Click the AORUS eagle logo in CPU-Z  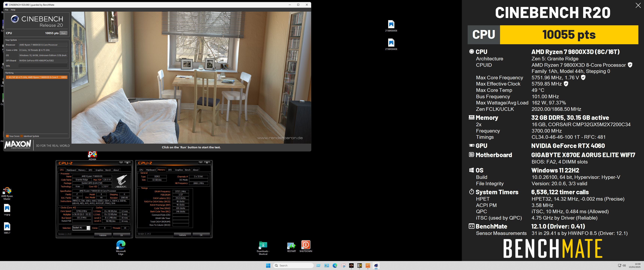click(121, 181)
